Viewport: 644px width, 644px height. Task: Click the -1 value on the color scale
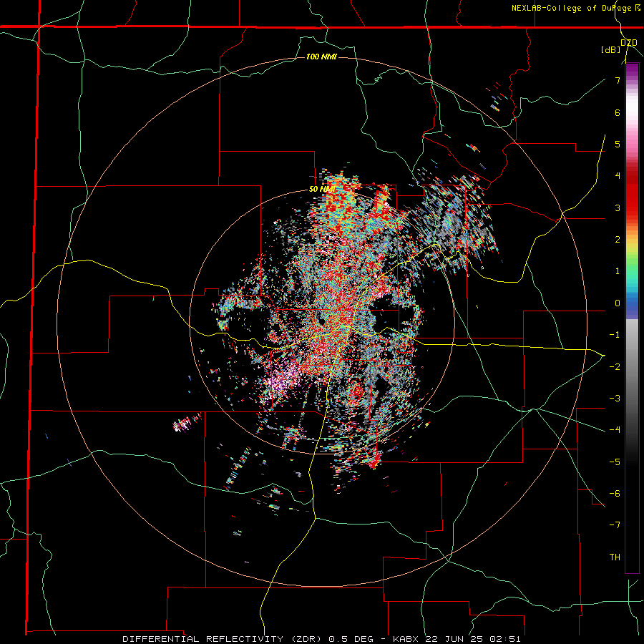pyautogui.click(x=615, y=335)
